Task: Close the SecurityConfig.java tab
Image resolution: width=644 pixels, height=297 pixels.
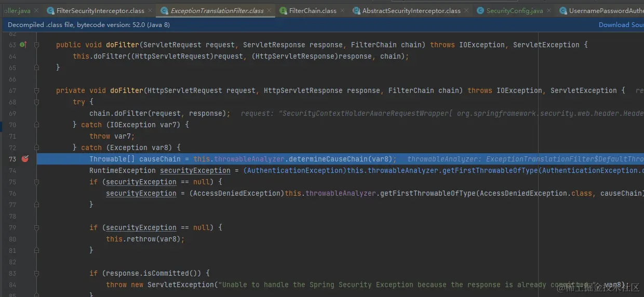Action: click(548, 10)
